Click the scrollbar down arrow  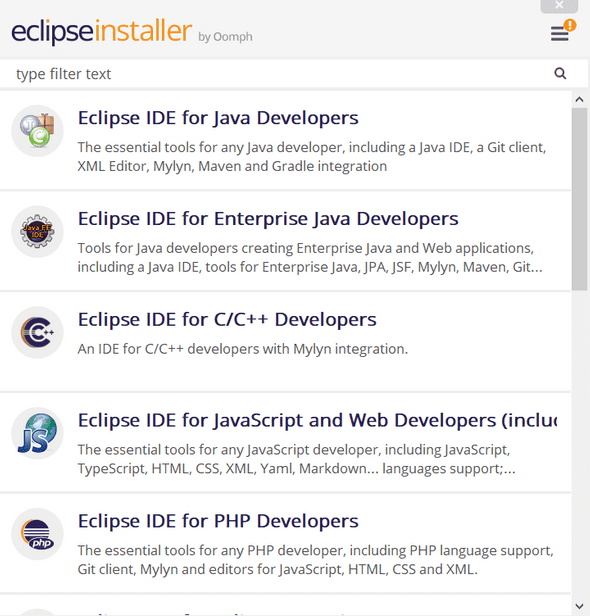[579, 606]
